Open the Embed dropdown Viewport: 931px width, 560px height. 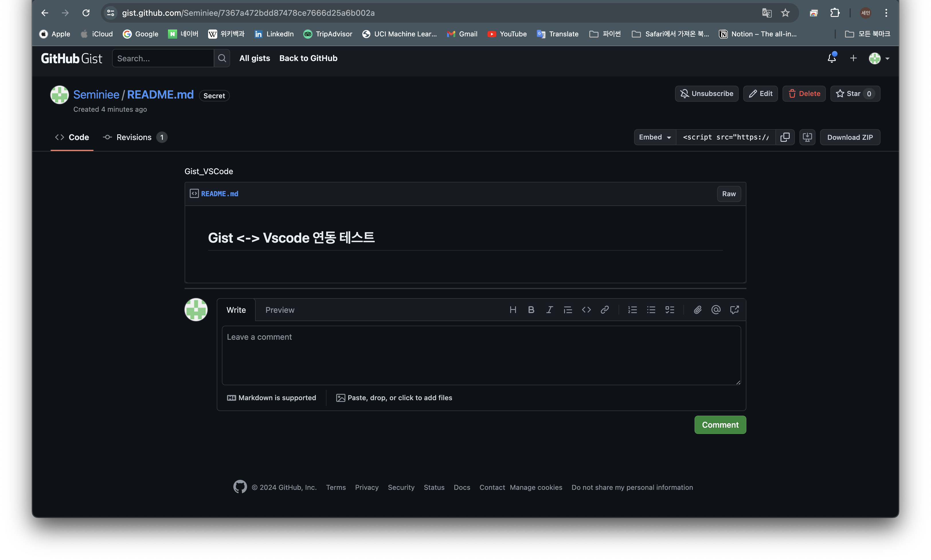pos(654,137)
